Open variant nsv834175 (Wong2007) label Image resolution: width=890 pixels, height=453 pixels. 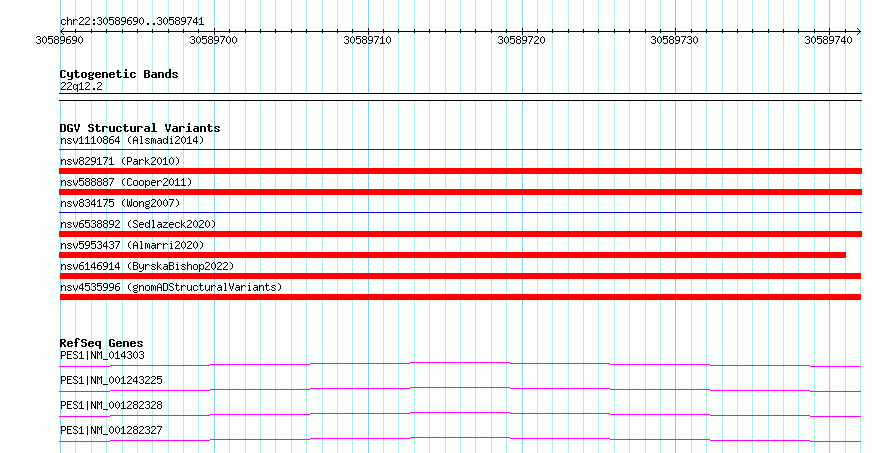[x=120, y=203]
